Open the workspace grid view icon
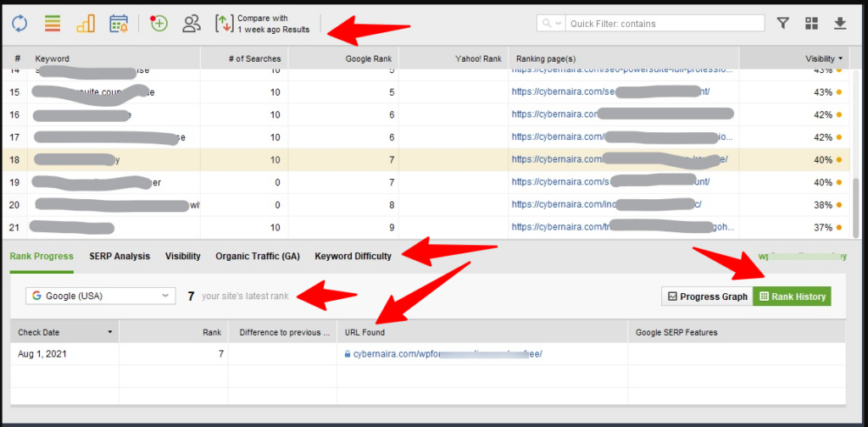This screenshot has width=868, height=427. [x=811, y=24]
